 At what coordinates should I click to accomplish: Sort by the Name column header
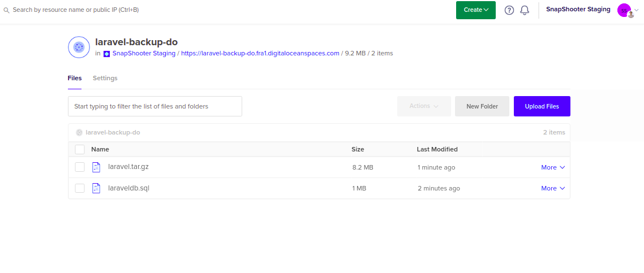(100, 149)
